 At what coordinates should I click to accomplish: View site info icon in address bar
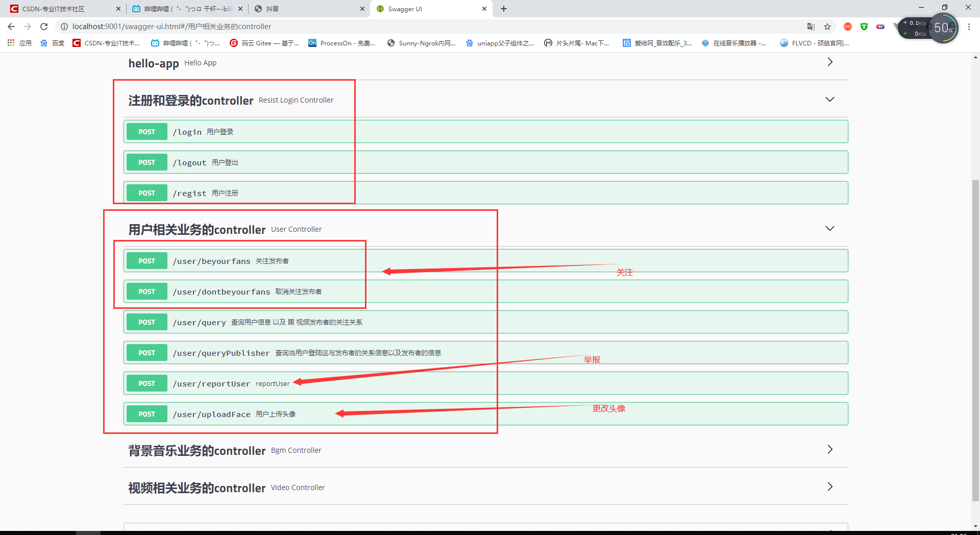[64, 27]
